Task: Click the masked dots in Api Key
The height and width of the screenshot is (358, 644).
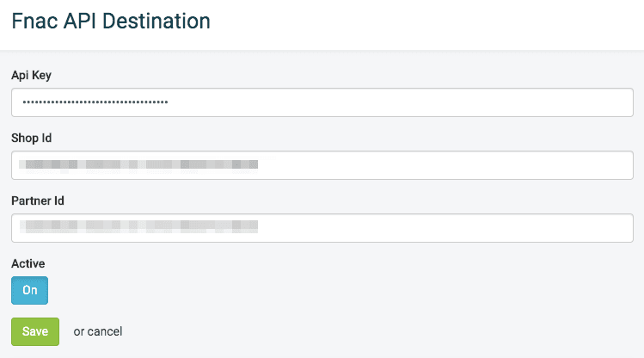Action: tap(95, 102)
